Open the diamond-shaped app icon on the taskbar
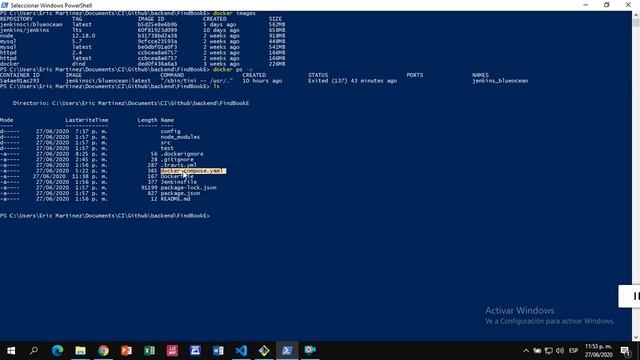Viewport: 640px width, 360px height. pyautogui.click(x=264, y=350)
